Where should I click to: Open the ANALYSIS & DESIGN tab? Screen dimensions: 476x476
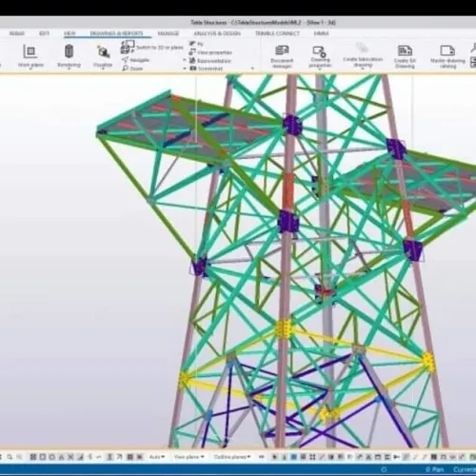coord(217,33)
